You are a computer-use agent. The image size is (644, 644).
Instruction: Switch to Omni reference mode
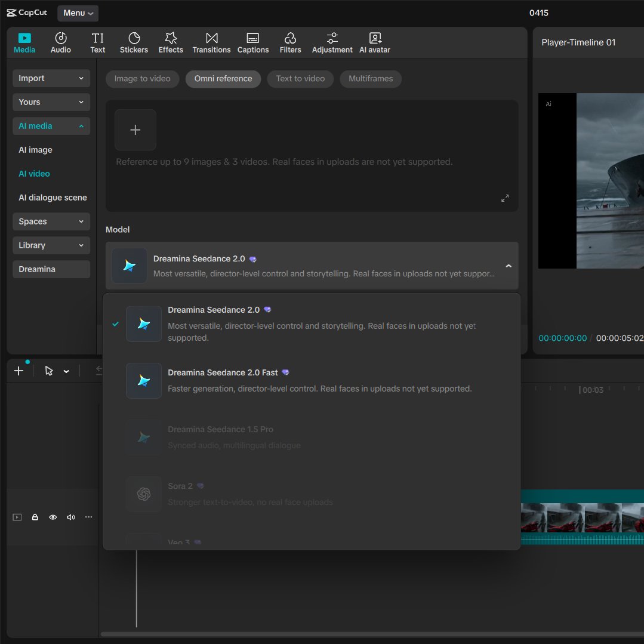click(223, 79)
